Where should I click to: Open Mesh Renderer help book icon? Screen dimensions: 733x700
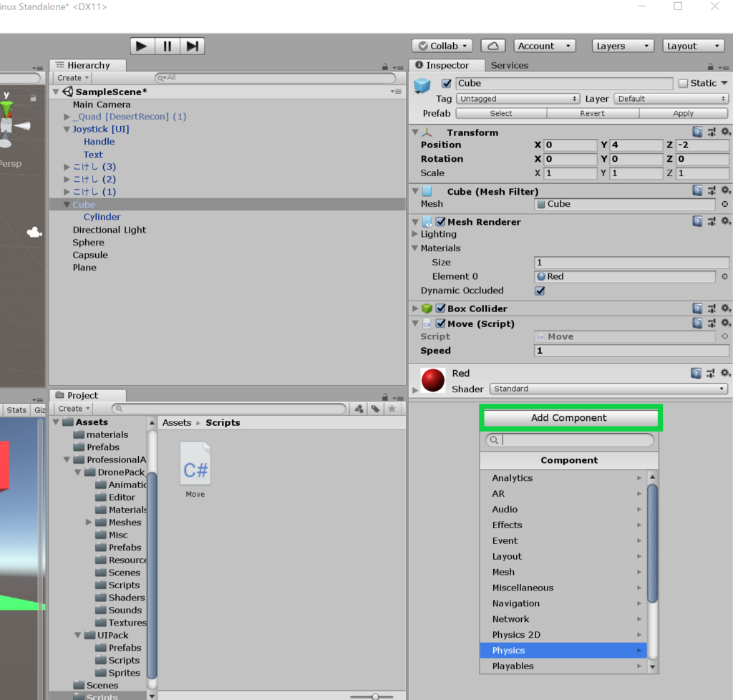coord(697,222)
